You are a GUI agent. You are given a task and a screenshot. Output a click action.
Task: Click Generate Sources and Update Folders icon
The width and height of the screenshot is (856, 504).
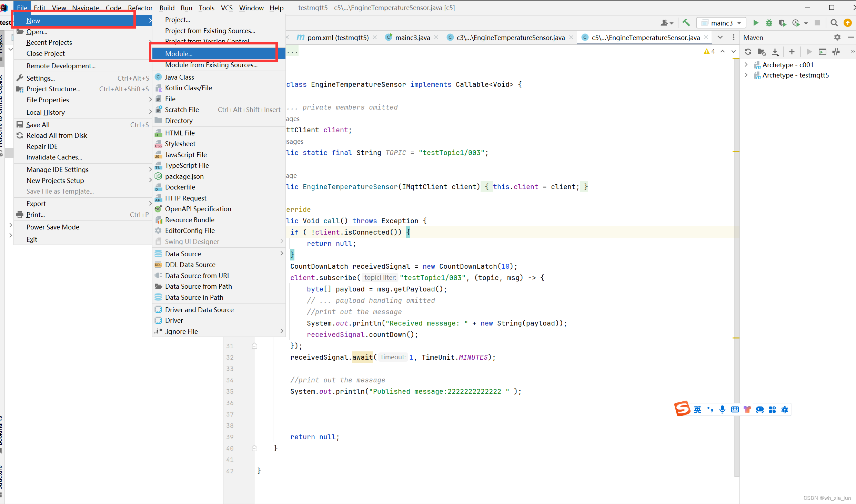coord(762,52)
